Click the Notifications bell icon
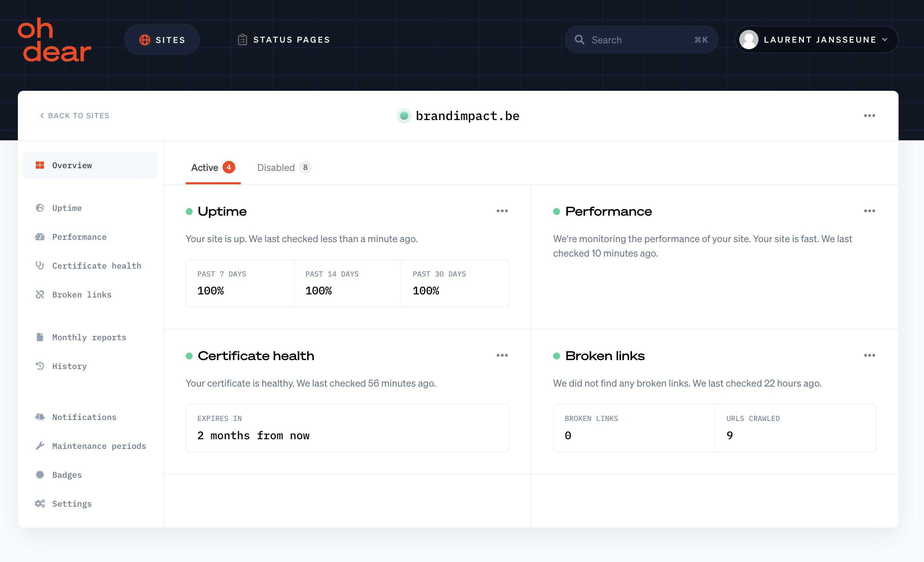924x562 pixels. 40,417
